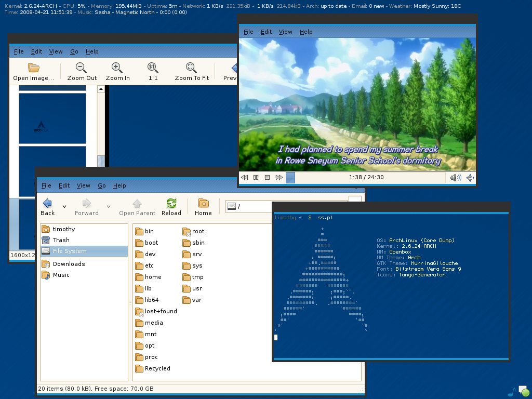Screen dimensions: 532x399
Task: Click the terminal command prompt line
Action: point(303,218)
